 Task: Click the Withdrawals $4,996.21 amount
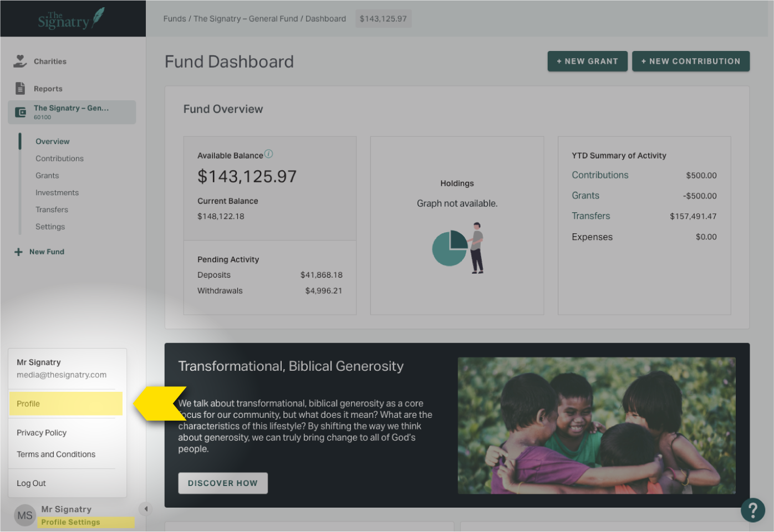coord(324,291)
